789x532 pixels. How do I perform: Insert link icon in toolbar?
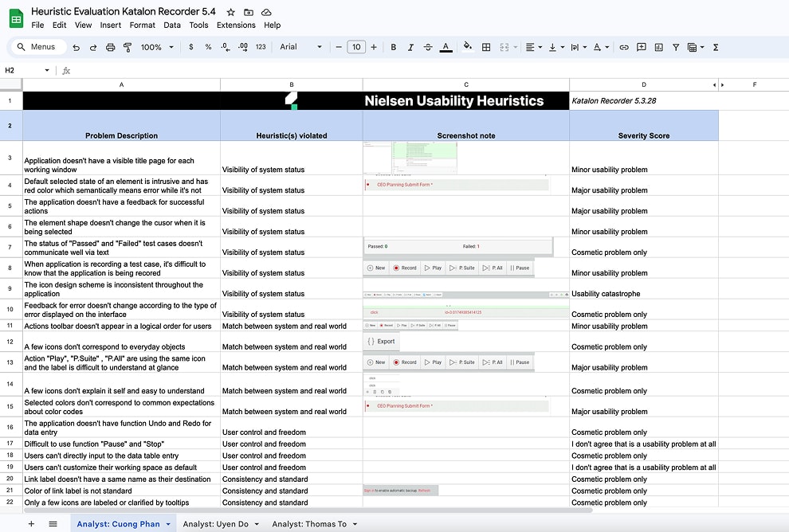click(624, 47)
